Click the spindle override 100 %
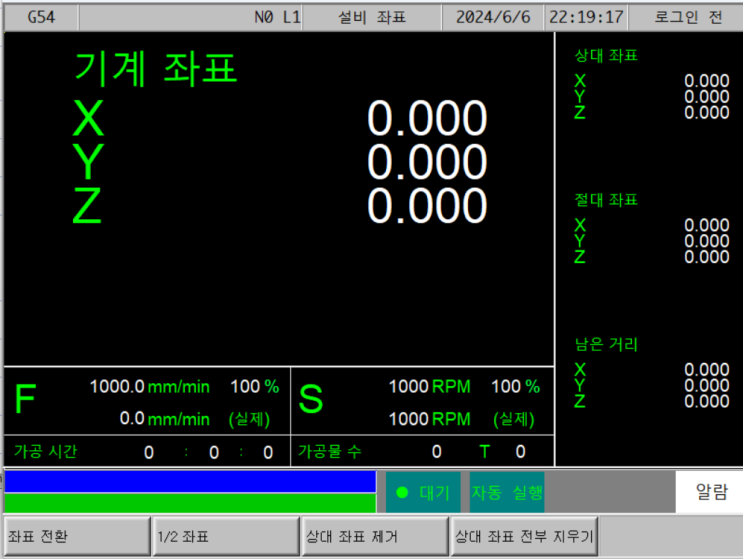Viewport: 743px width, 559px height. pos(516,387)
